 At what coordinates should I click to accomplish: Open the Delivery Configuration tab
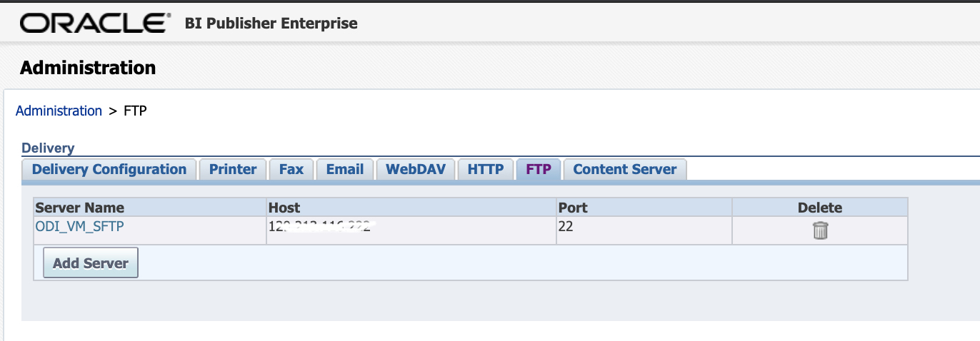click(x=109, y=169)
